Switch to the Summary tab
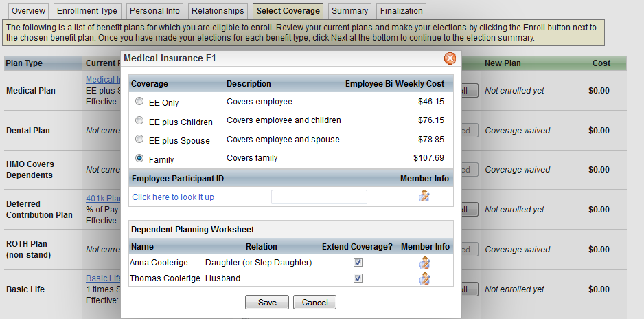 click(349, 11)
